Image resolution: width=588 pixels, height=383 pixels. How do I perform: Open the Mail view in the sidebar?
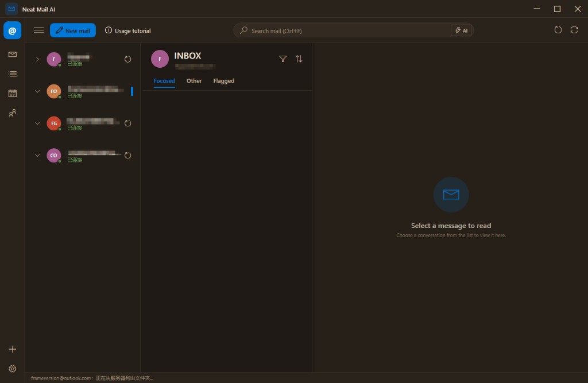click(13, 54)
